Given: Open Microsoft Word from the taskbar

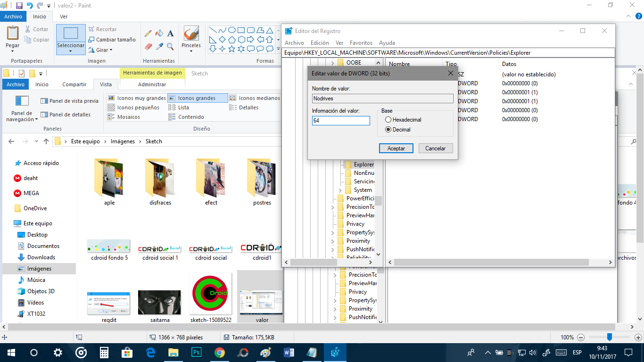Looking at the screenshot, I should (x=289, y=353).
